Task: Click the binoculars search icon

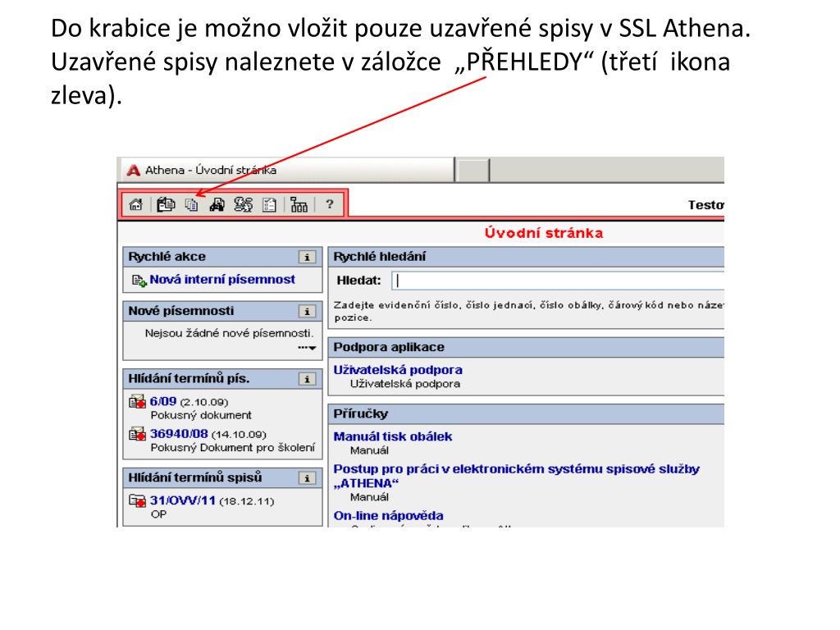Action: (x=217, y=204)
